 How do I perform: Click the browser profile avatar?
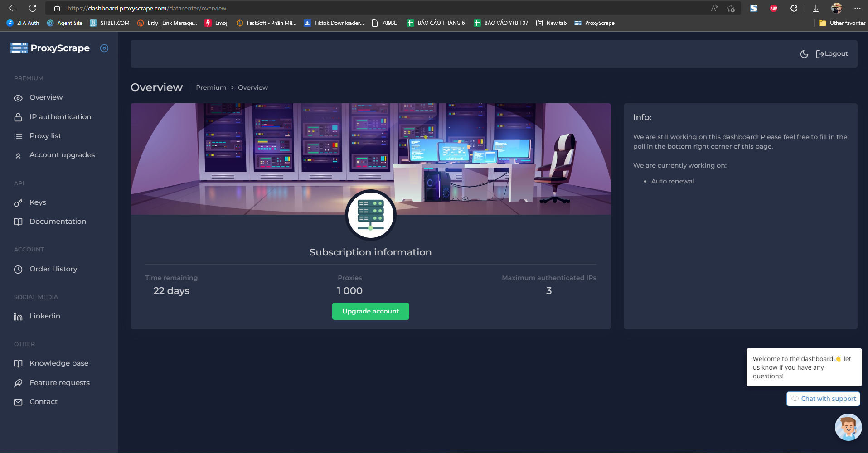(x=837, y=8)
